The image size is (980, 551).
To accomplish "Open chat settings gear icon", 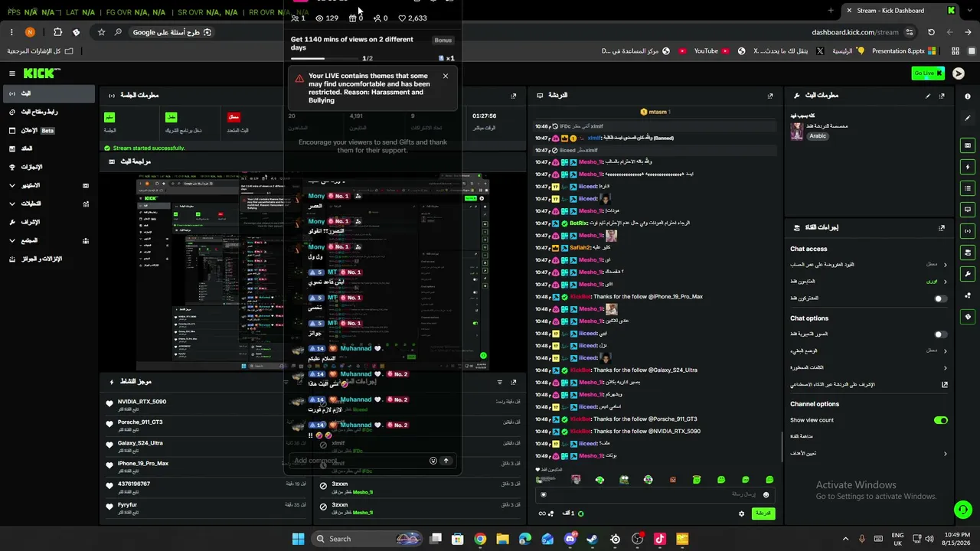I will [x=741, y=514].
